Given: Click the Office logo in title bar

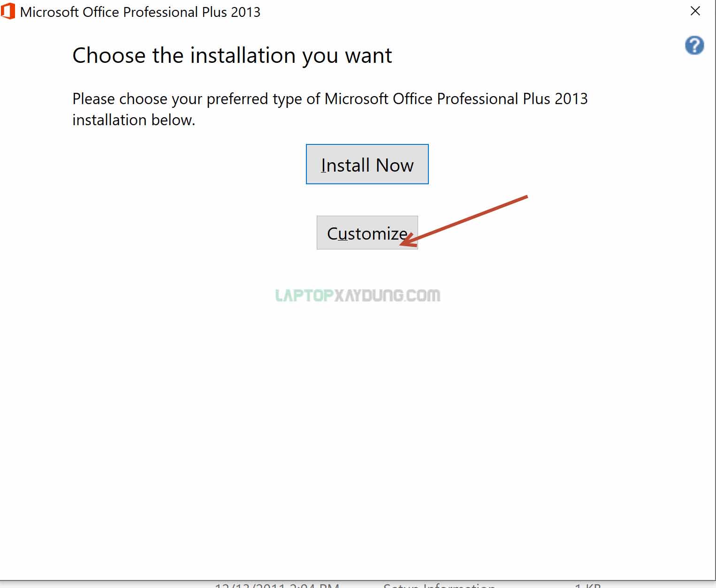Looking at the screenshot, I should [x=8, y=11].
